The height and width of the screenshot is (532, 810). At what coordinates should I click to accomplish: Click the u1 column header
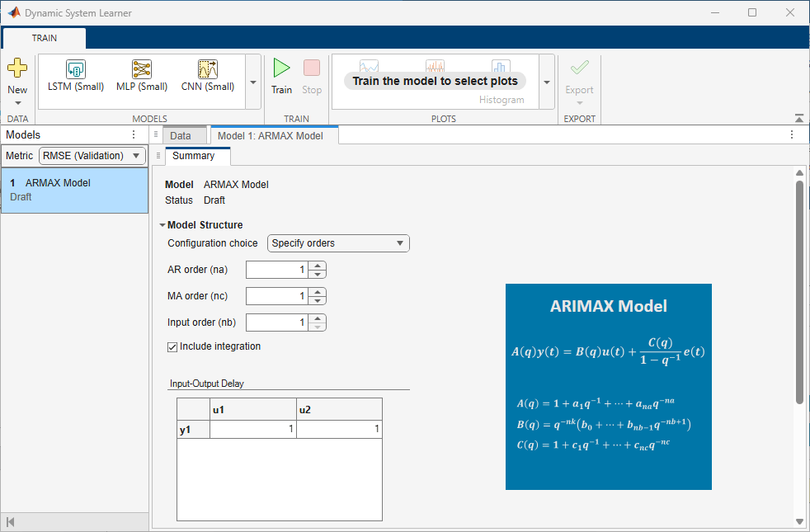pyautogui.click(x=253, y=409)
